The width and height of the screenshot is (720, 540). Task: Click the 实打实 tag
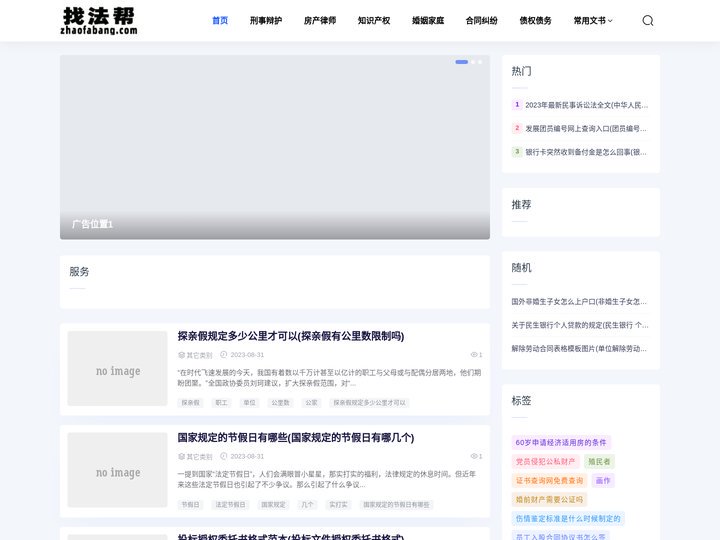point(338,505)
